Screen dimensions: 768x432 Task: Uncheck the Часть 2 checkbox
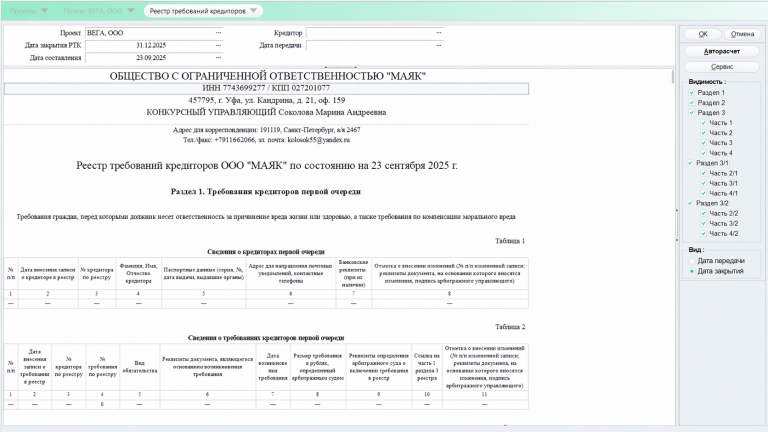click(x=703, y=133)
